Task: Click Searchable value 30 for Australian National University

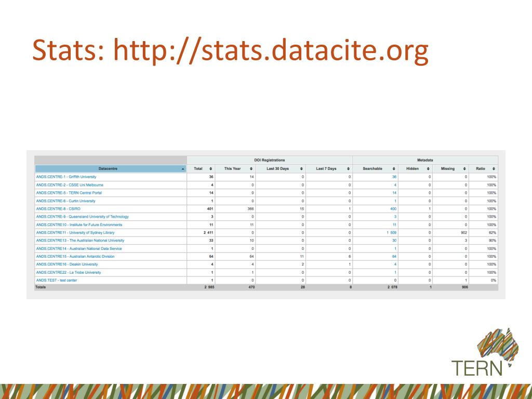Action: [x=394, y=240]
